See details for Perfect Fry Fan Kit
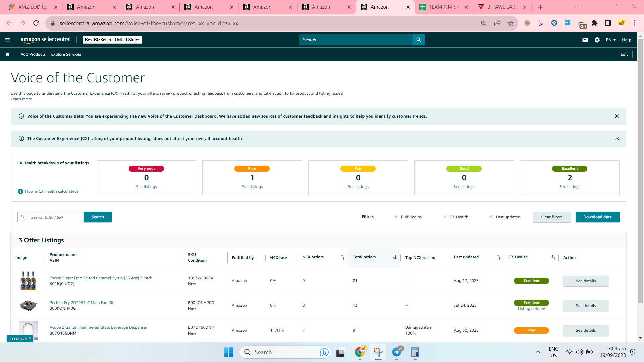 (x=586, y=306)
